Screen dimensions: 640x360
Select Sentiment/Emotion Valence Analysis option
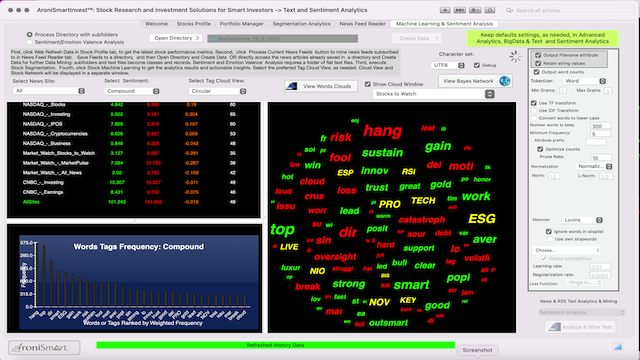click(29, 42)
